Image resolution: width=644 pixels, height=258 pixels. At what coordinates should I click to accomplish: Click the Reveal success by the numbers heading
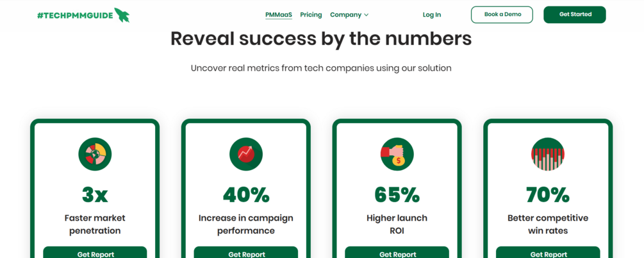(x=321, y=39)
